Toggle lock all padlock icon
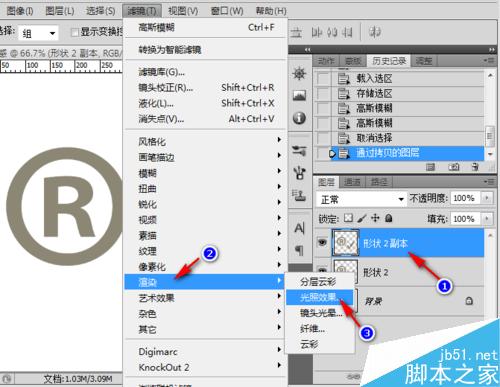Image resolution: width=500 pixels, height=387 pixels. coord(388,218)
